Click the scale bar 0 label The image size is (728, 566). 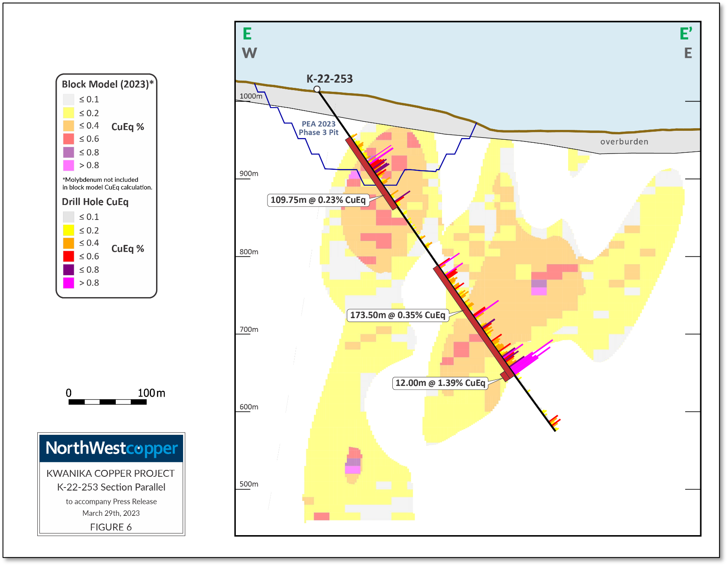pyautogui.click(x=69, y=393)
